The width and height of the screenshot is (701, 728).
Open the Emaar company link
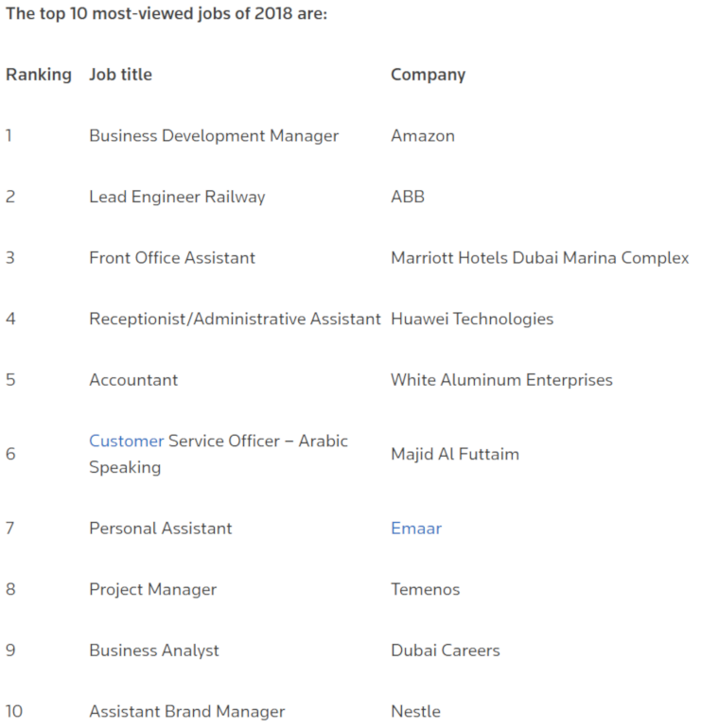coord(416,529)
